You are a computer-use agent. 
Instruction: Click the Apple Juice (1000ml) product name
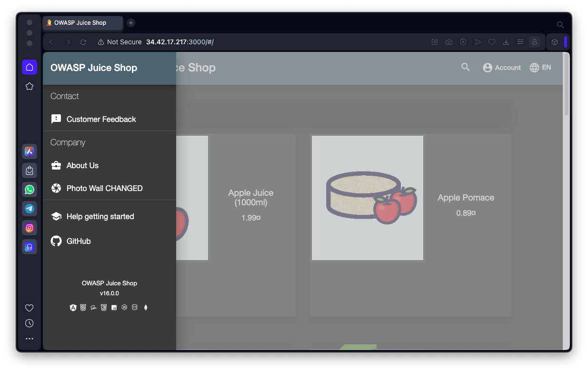pos(251,198)
